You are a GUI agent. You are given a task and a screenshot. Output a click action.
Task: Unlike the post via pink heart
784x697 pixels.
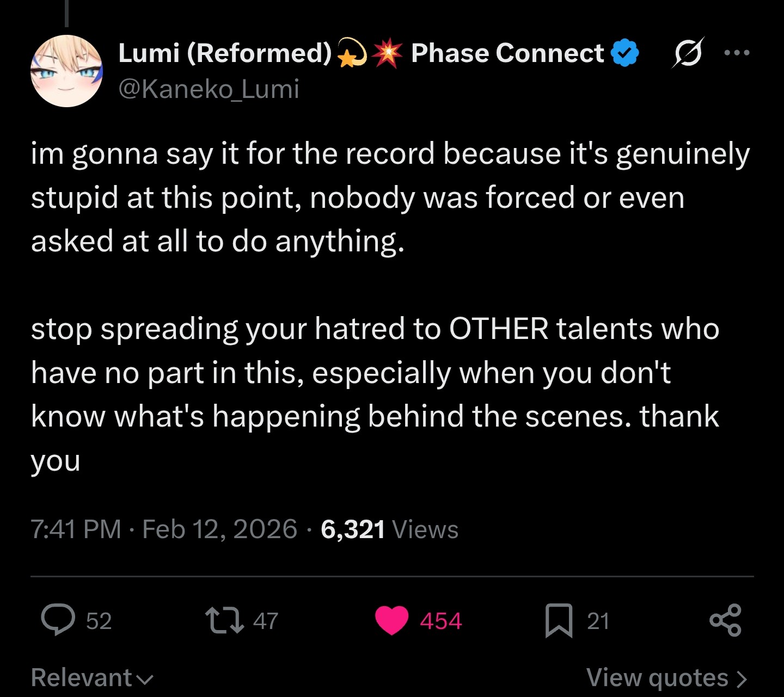point(391,620)
